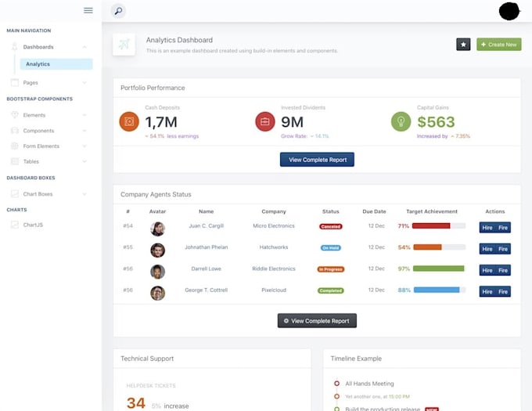Image resolution: width=532 pixels, height=411 pixels.
Task: Click the green Create New button
Action: pyautogui.click(x=499, y=45)
